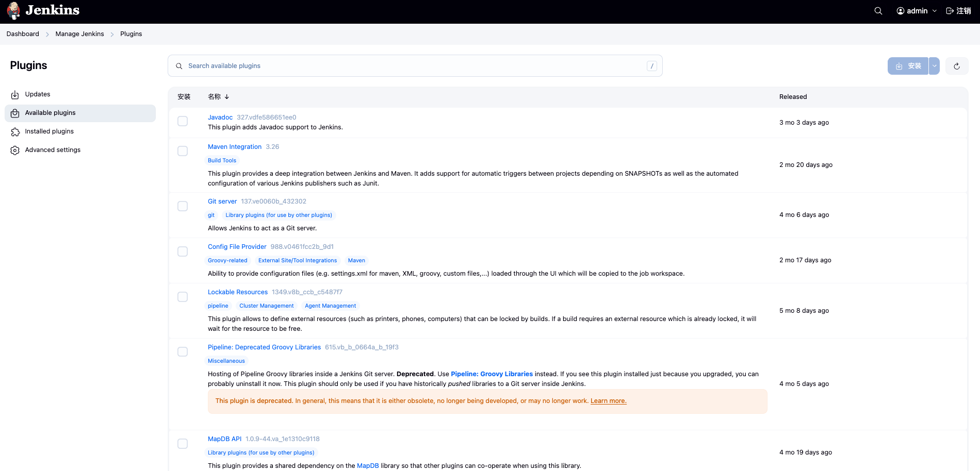Follow the Pipeline: Groovy Libraries inline link
980x471 pixels.
(492, 374)
